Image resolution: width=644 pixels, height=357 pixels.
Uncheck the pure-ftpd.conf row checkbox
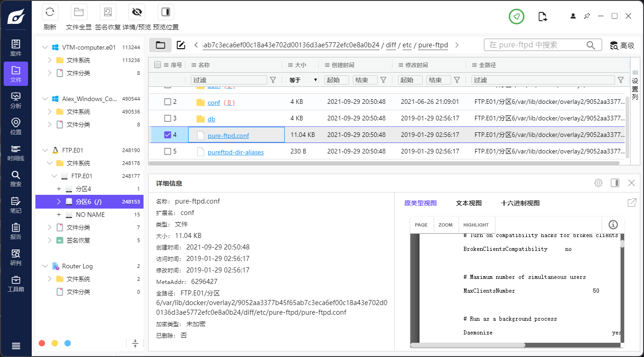(167, 135)
